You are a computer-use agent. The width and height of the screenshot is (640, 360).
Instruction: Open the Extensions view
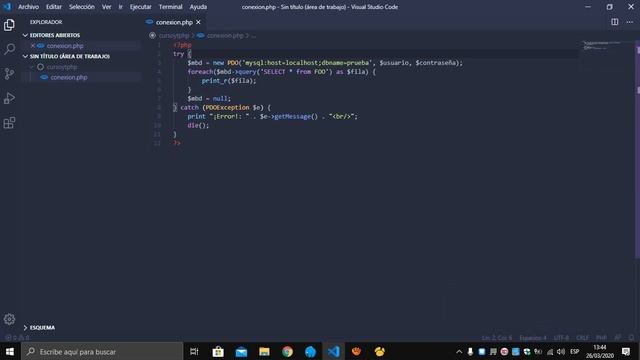(x=9, y=123)
